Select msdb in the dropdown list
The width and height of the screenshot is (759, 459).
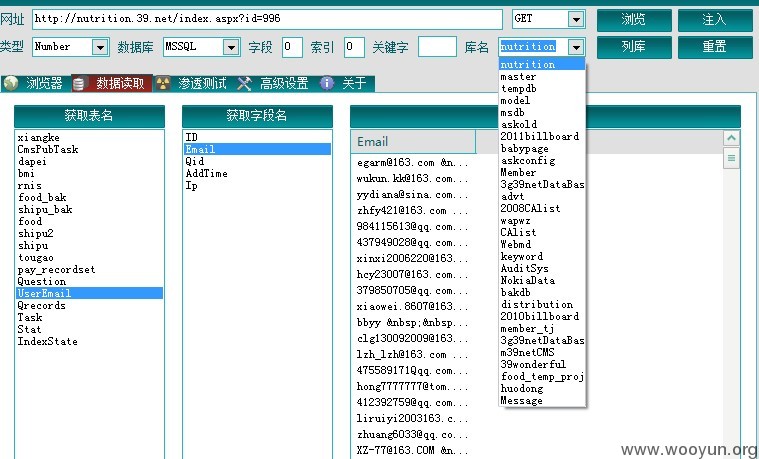(x=542, y=112)
